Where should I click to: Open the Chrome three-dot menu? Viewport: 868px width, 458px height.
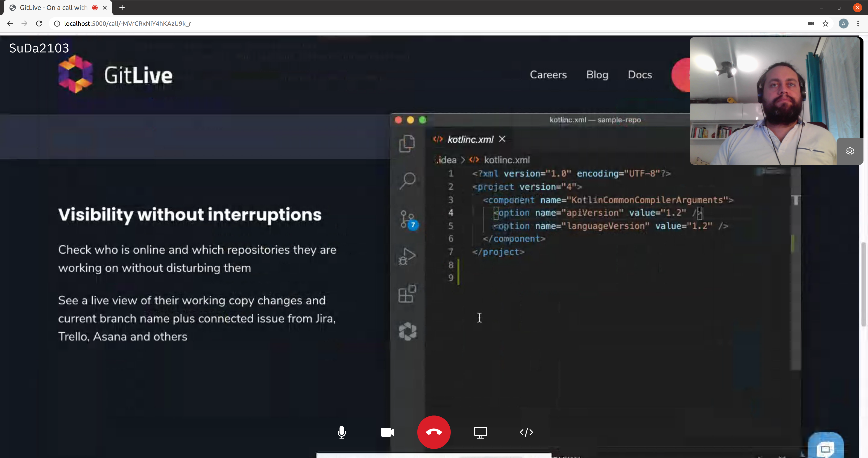pos(858,24)
